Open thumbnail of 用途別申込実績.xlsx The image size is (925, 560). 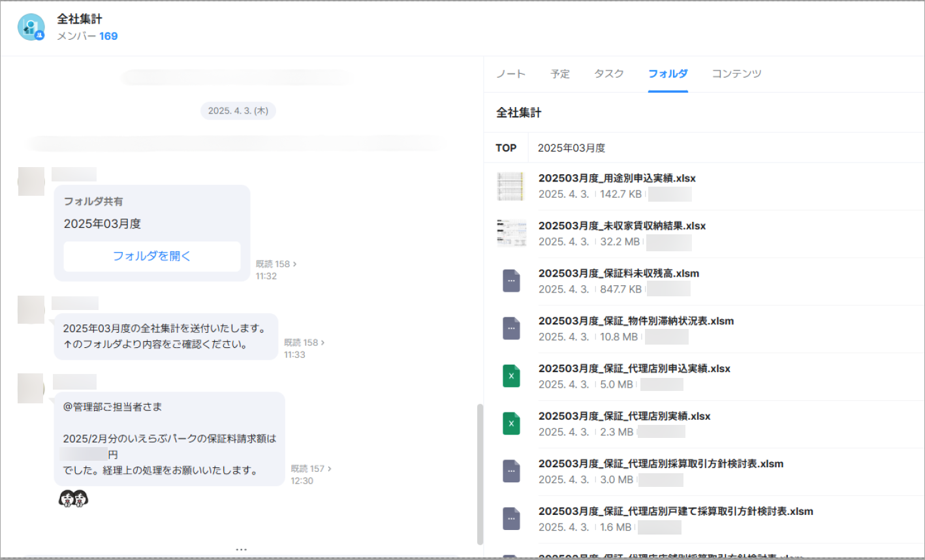511,186
